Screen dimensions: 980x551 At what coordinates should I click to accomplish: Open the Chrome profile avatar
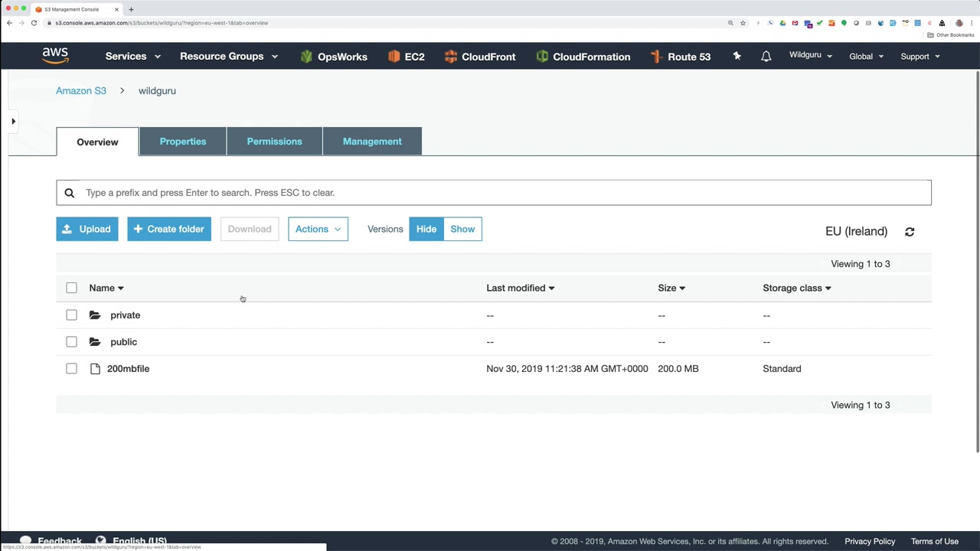pos(959,23)
